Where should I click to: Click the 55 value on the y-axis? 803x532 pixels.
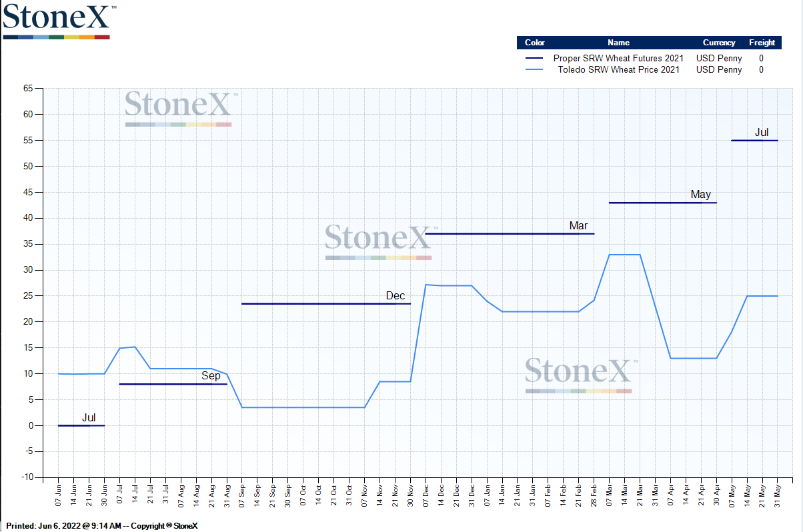coord(28,140)
